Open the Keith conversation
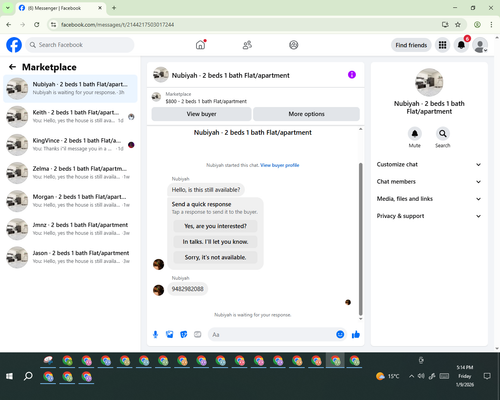Viewport: 500px width, 400px height. 70,117
